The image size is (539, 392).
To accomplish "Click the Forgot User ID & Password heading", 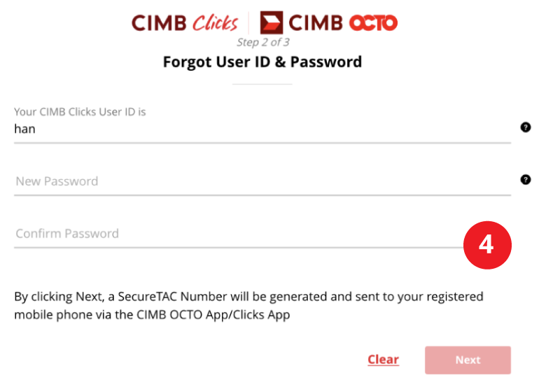I will [262, 62].
